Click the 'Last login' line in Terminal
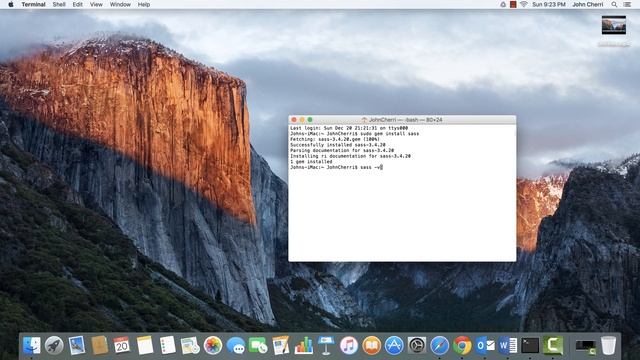This screenshot has width=640, height=360. [349, 128]
